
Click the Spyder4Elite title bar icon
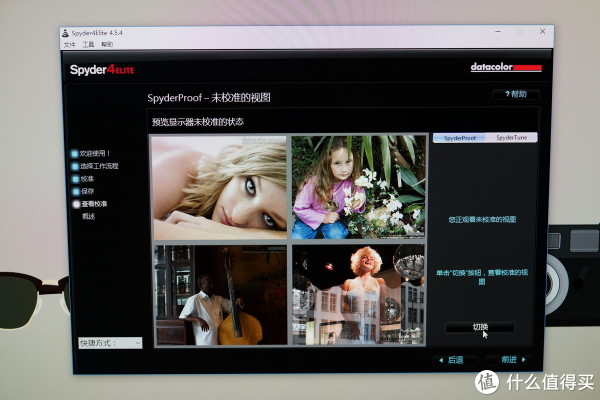[65, 33]
